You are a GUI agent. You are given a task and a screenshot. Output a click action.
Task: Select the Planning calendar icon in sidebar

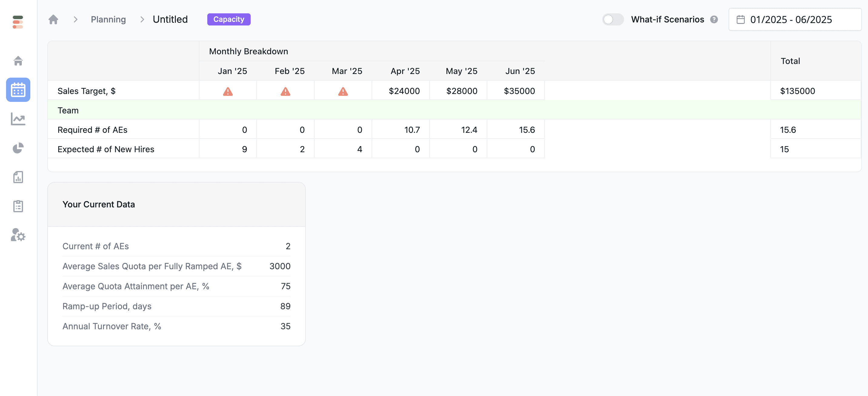(x=18, y=90)
